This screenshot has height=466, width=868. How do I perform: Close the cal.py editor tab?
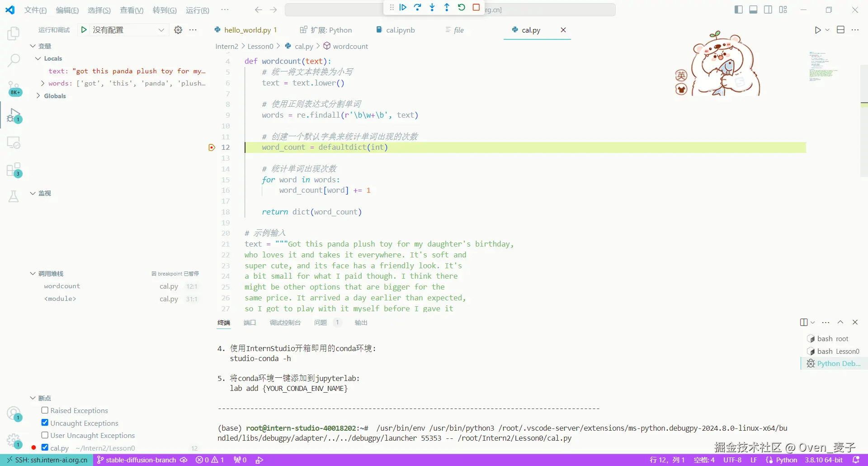coord(563,30)
